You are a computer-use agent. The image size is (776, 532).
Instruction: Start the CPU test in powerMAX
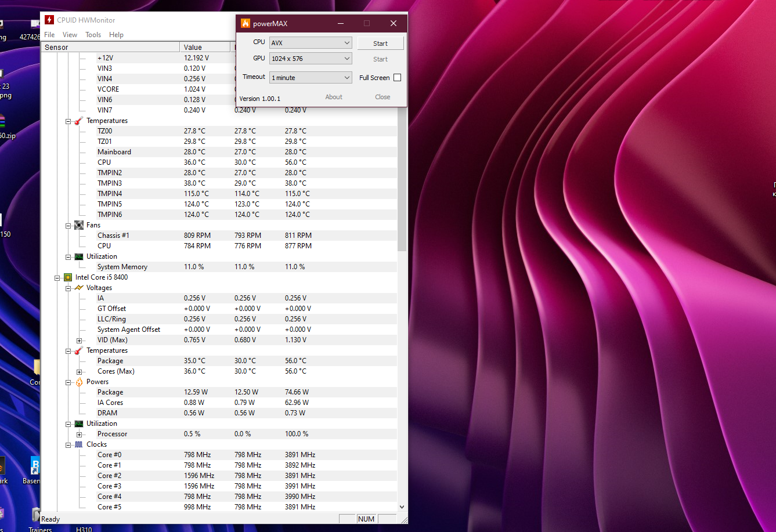click(x=381, y=44)
